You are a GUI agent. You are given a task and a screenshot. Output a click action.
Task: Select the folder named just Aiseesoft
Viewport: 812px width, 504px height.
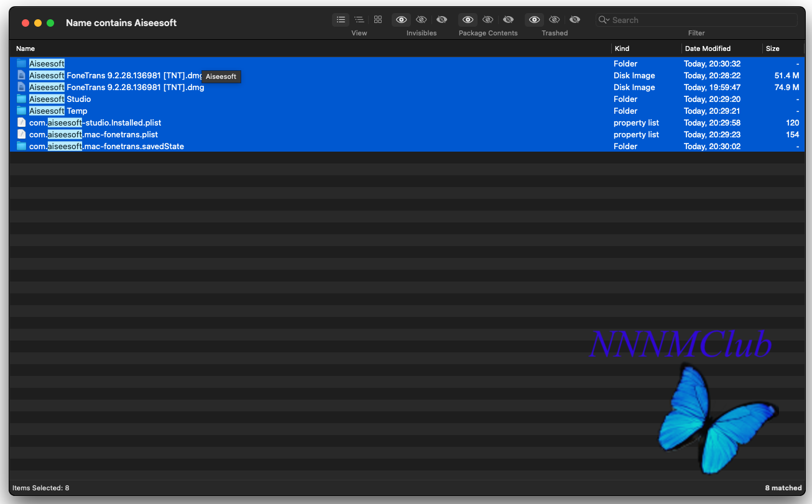[47, 63]
